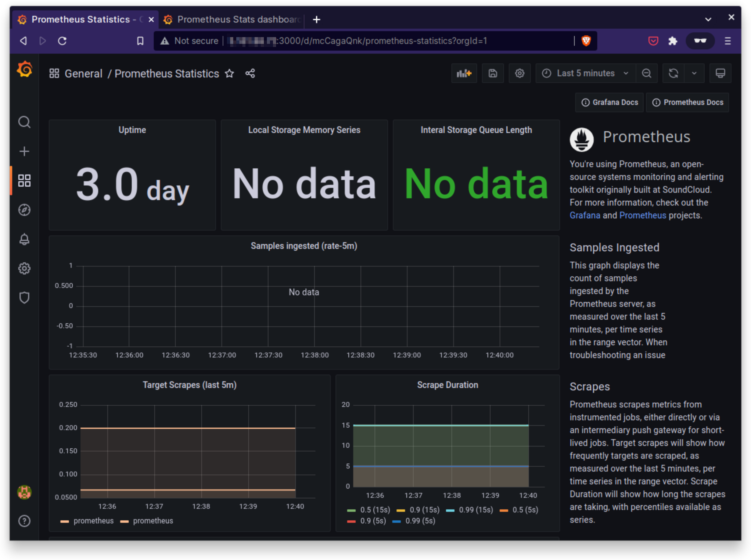Star the Prometheus Statistics dashboard
This screenshot has height=560, width=751.
coord(229,74)
